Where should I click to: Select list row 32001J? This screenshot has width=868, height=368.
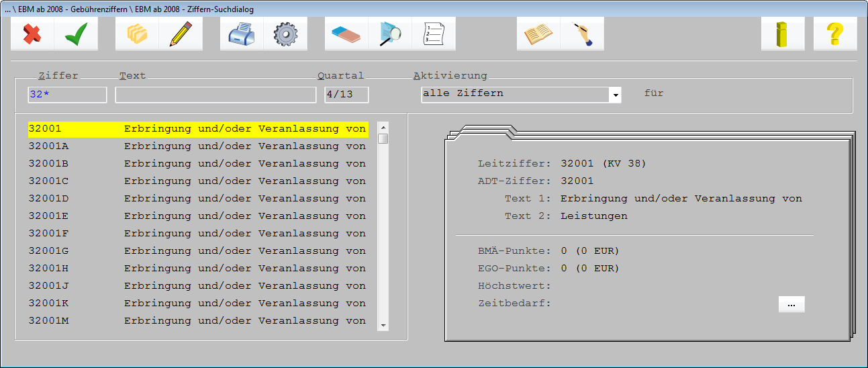[198, 286]
